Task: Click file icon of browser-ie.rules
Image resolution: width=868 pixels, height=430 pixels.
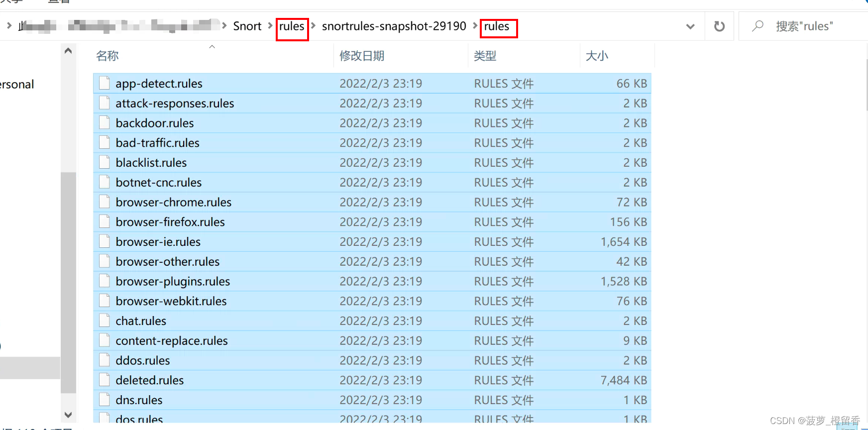Action: pos(104,241)
